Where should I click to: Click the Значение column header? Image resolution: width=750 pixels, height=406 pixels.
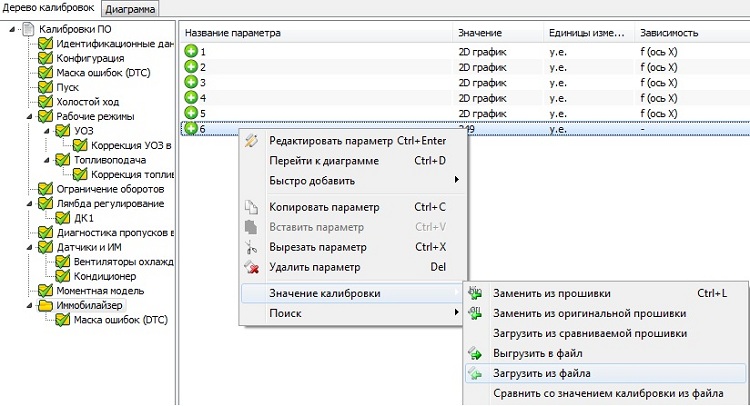click(480, 33)
